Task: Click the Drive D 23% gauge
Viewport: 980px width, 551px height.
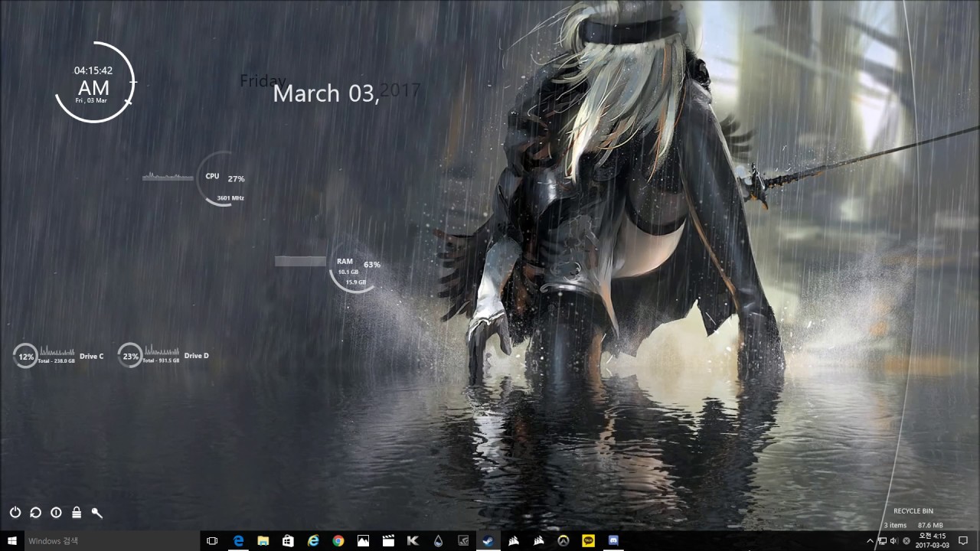Action: [130, 356]
